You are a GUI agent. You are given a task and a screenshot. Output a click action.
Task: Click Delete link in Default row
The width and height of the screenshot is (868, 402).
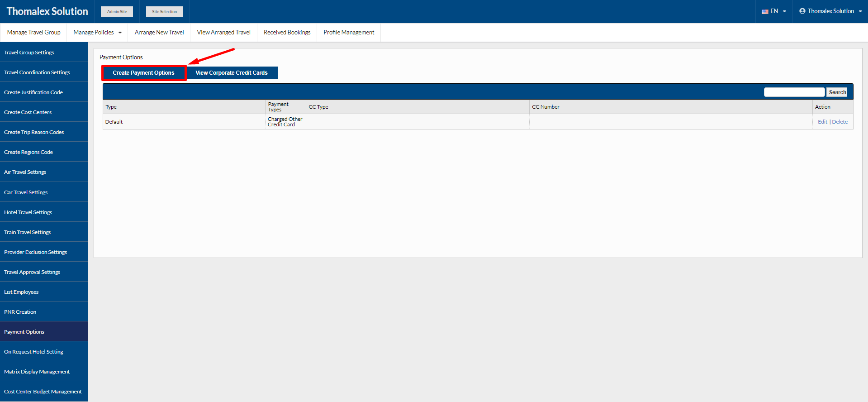(x=840, y=122)
